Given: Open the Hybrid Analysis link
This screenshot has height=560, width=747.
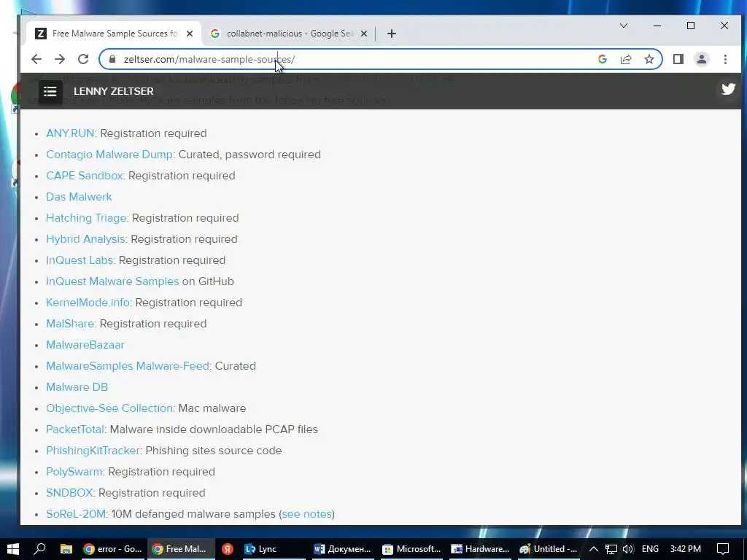Looking at the screenshot, I should [85, 239].
